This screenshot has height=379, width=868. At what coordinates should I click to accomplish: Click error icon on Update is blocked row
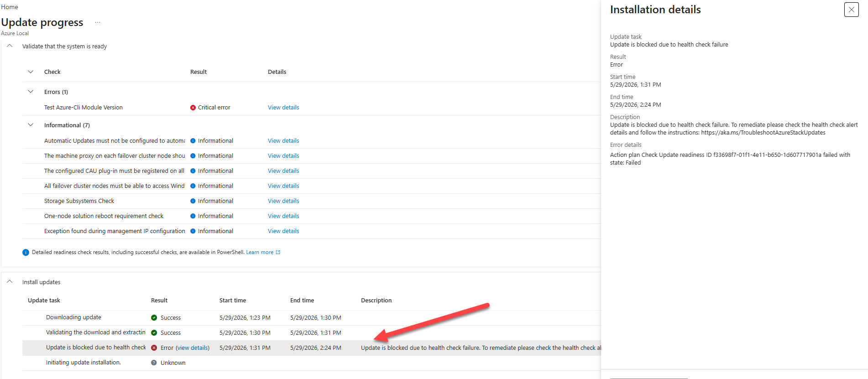[x=154, y=348]
